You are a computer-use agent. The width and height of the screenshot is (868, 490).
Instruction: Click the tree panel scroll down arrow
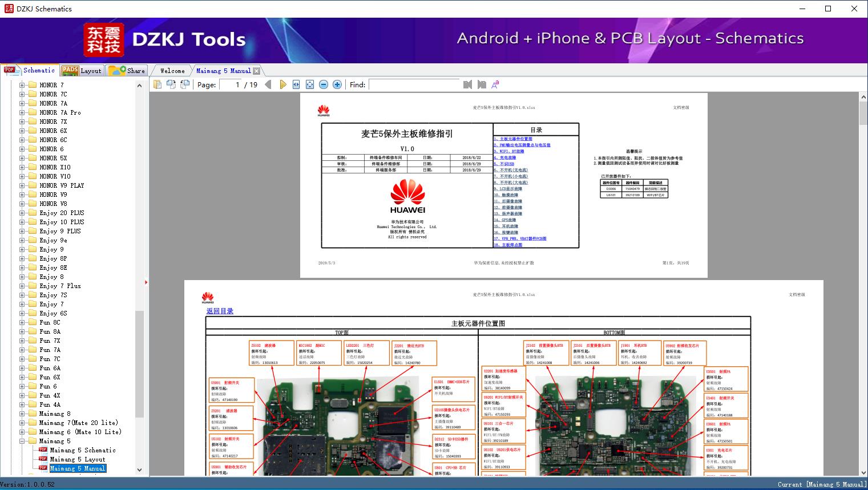[139, 470]
